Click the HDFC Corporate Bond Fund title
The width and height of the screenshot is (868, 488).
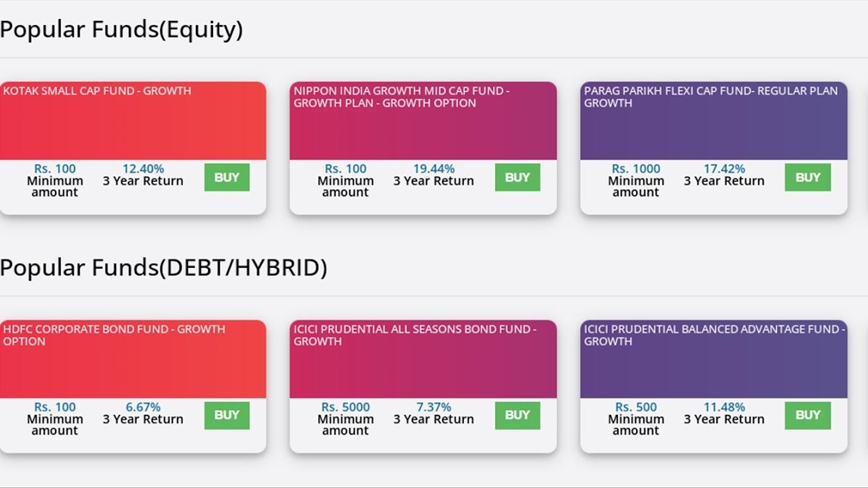(x=114, y=335)
